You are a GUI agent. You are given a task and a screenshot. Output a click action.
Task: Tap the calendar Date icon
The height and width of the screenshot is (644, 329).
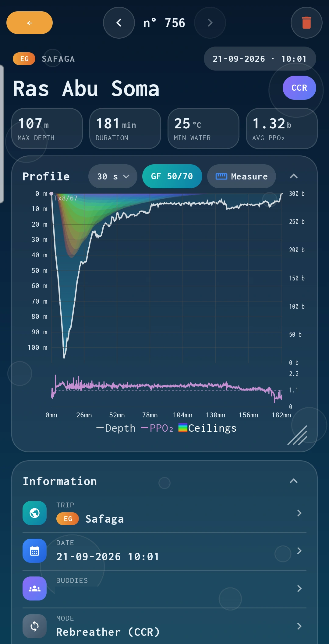(34, 551)
